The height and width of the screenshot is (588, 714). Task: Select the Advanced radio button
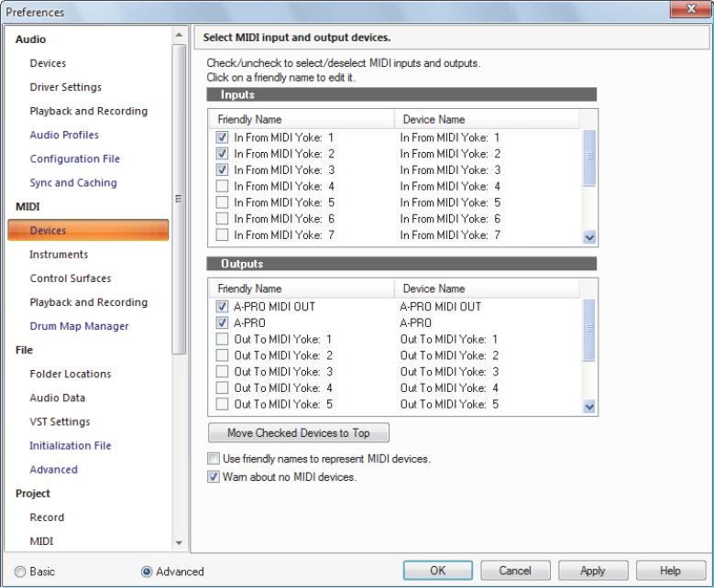pos(147,572)
